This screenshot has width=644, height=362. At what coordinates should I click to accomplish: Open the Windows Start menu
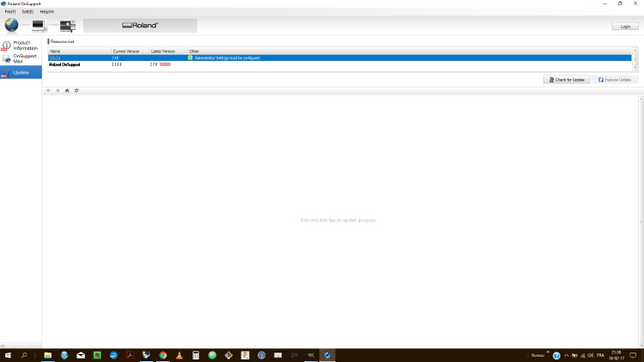click(8, 355)
